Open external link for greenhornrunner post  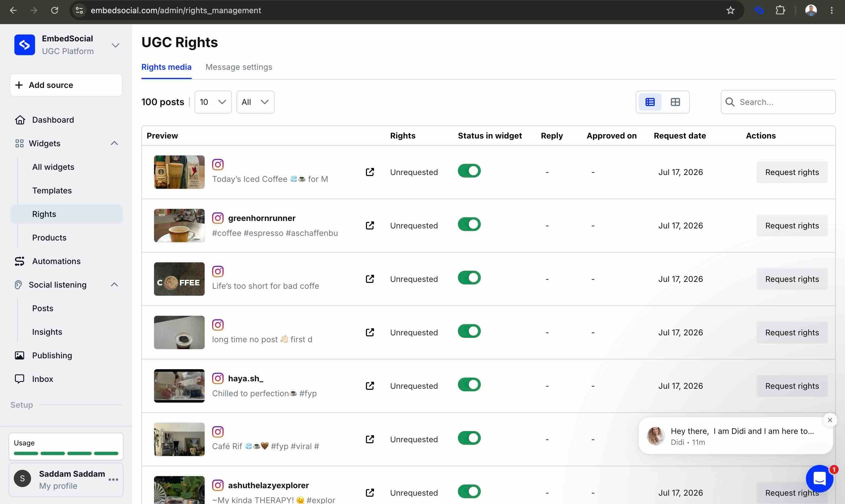(x=370, y=226)
